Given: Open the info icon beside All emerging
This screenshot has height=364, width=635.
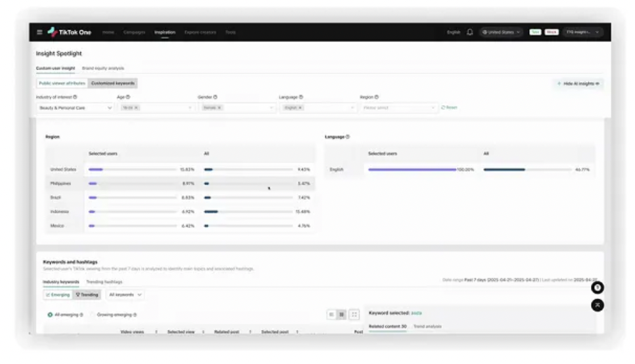Looking at the screenshot, I should (82, 315).
